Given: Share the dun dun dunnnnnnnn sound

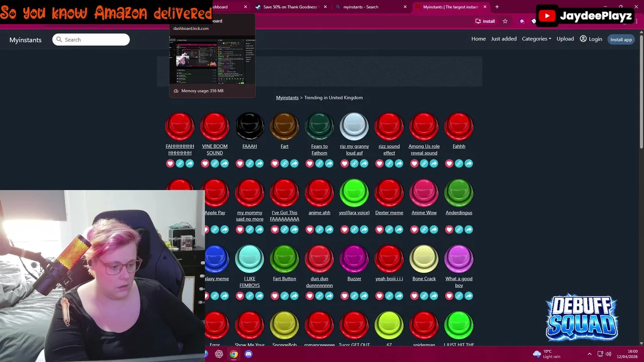Looking at the screenshot, I should pos(329,296).
